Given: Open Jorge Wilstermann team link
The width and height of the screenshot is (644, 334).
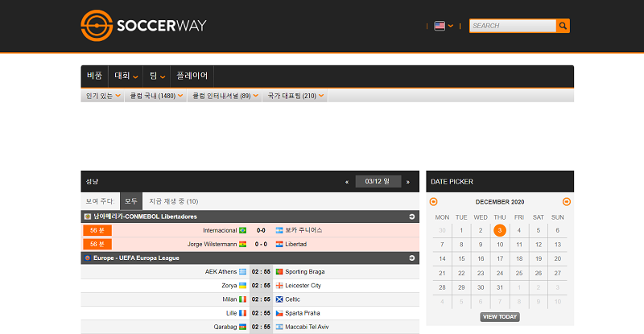Looking at the screenshot, I should point(212,244).
